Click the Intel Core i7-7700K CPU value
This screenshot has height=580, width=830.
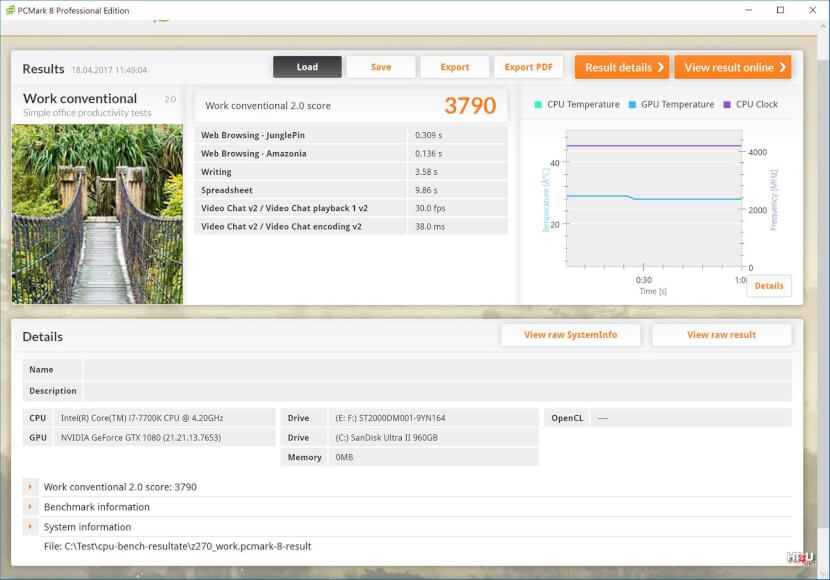click(x=142, y=418)
